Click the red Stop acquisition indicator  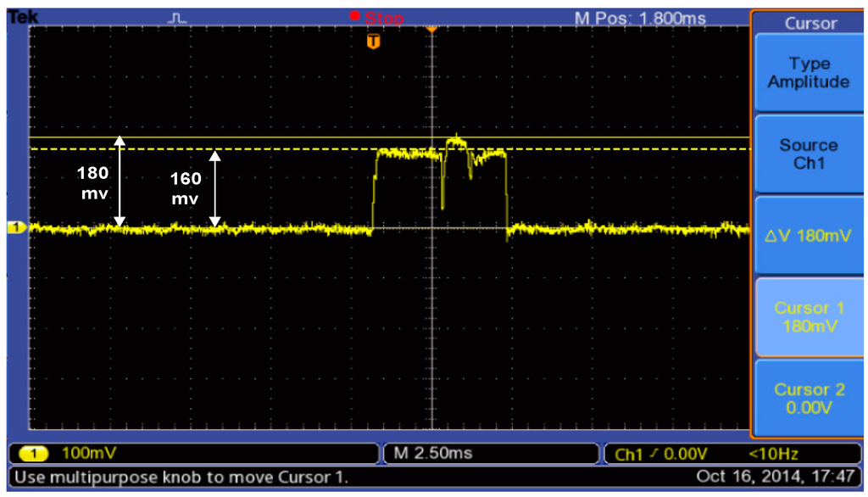[376, 18]
